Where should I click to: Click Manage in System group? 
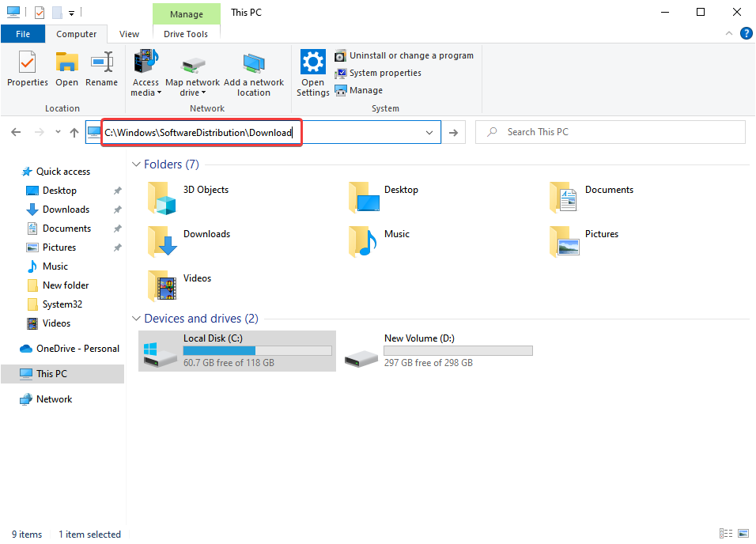pos(359,90)
